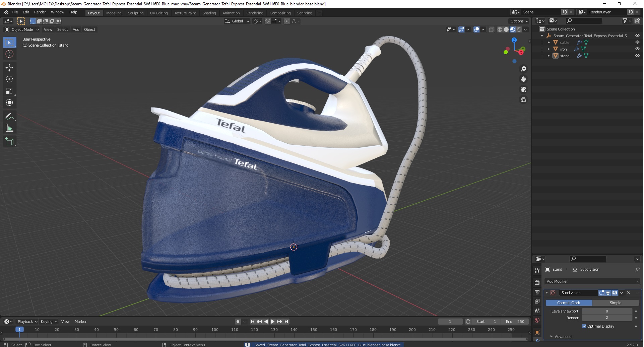Toggle camera view with camera icon
The height and width of the screenshot is (347, 644).
click(x=523, y=89)
